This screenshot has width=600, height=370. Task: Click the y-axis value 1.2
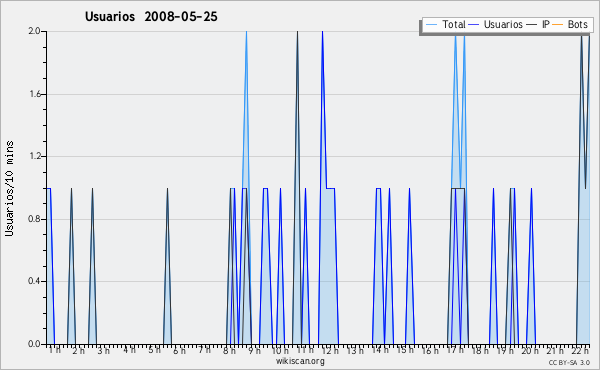pyautogui.click(x=35, y=156)
